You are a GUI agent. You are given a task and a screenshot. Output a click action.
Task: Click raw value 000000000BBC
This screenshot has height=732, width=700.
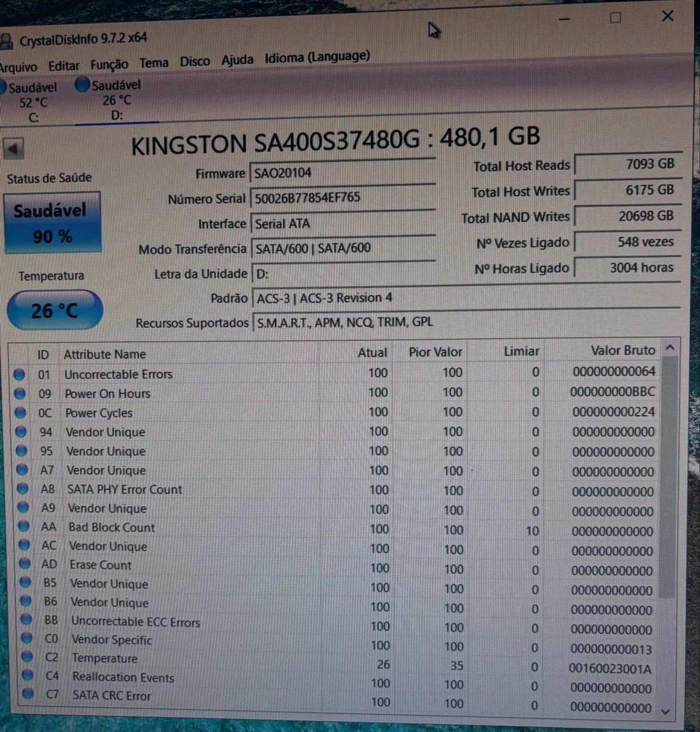pos(612,392)
